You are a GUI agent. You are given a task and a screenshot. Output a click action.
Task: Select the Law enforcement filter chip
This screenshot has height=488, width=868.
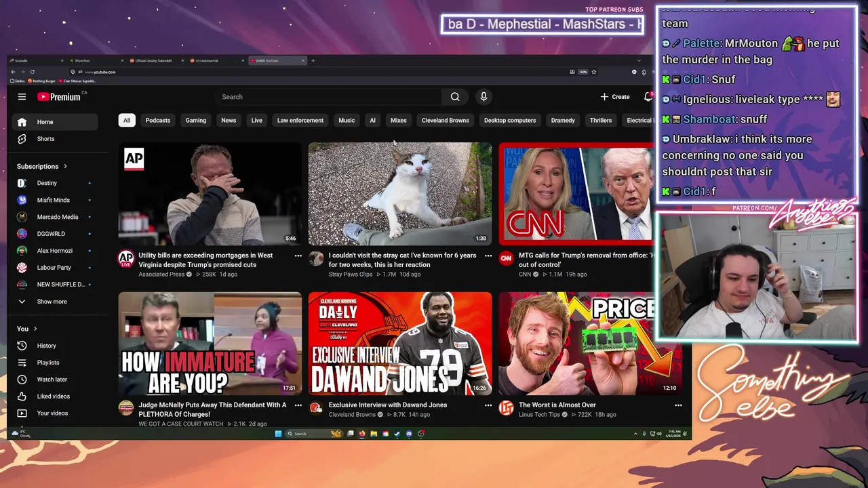tap(300, 121)
